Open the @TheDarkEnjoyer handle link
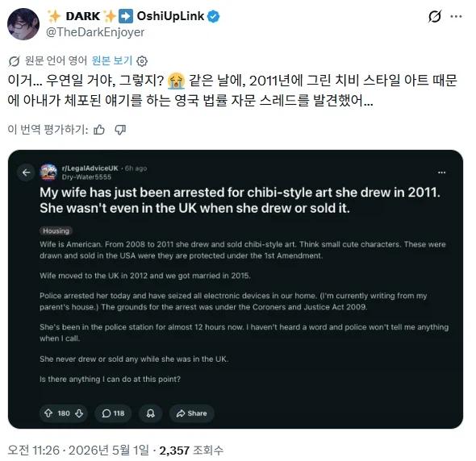Screen dimensions: 476x461 point(95,32)
